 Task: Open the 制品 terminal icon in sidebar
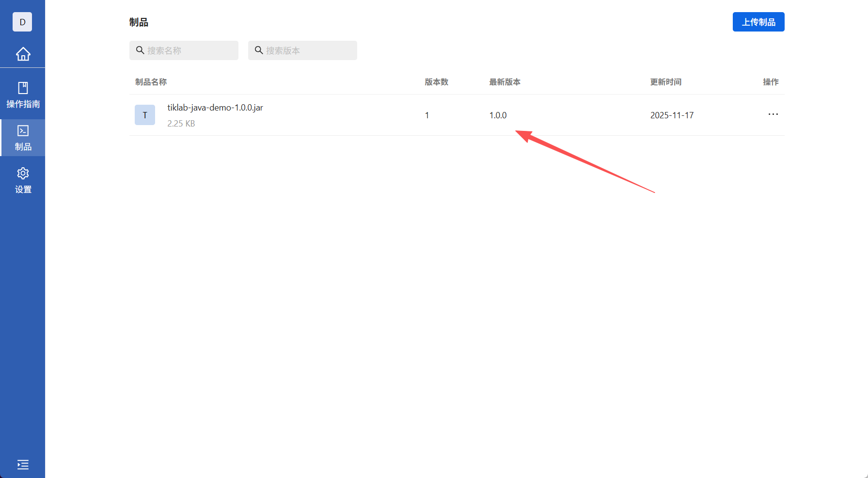point(23,137)
